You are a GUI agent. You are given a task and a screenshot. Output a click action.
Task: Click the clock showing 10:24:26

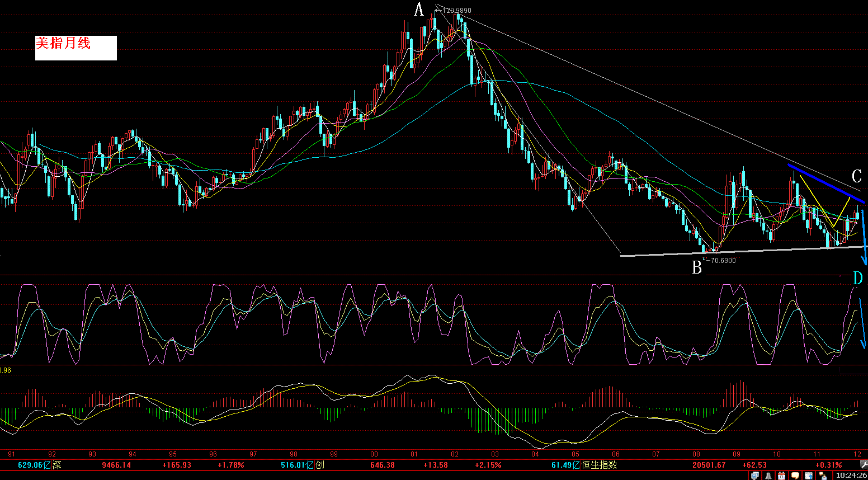[x=851, y=476]
